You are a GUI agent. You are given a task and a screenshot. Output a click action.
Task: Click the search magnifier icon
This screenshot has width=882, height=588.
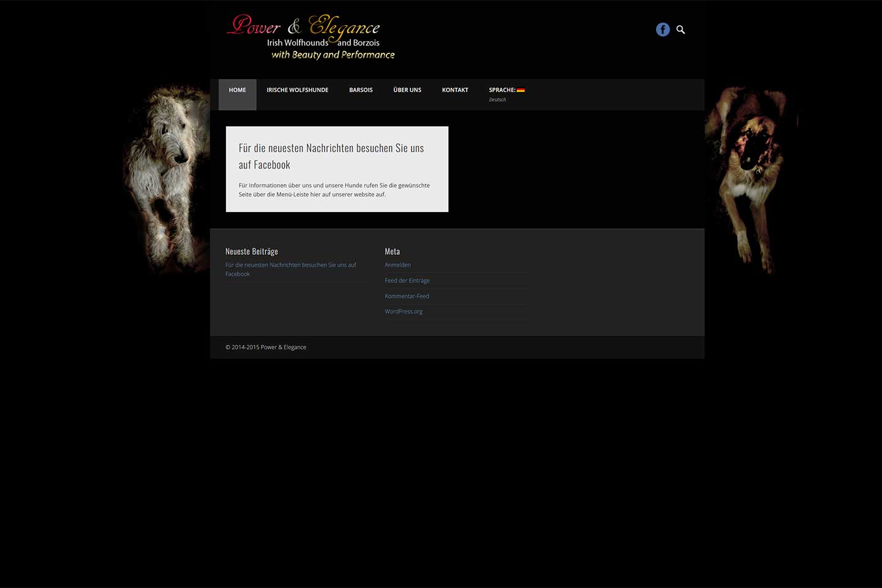680,29
